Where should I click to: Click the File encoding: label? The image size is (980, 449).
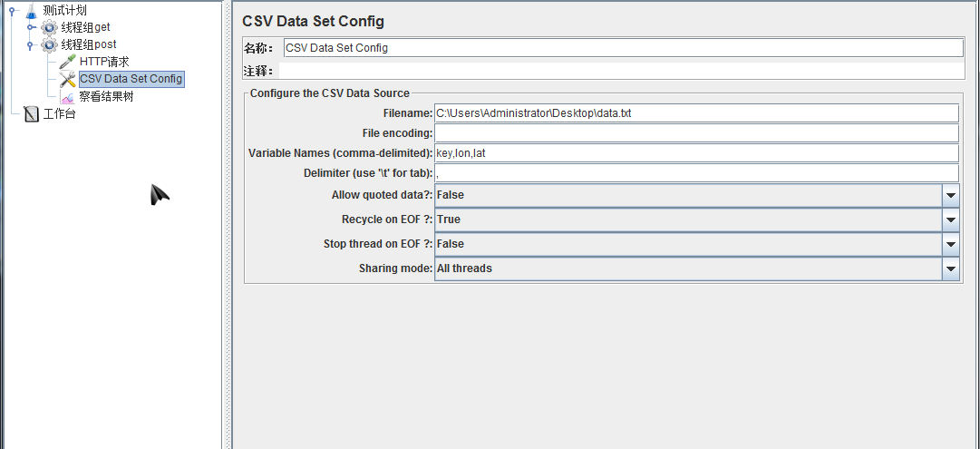397,133
